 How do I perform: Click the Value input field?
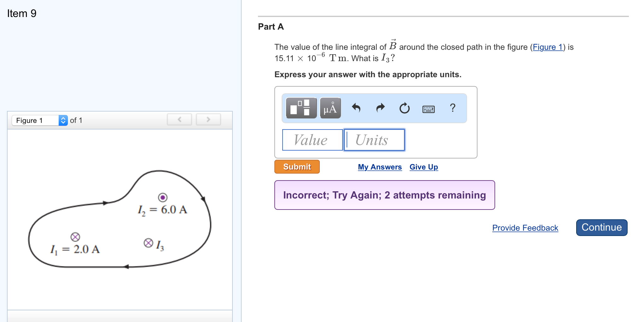[x=312, y=140]
